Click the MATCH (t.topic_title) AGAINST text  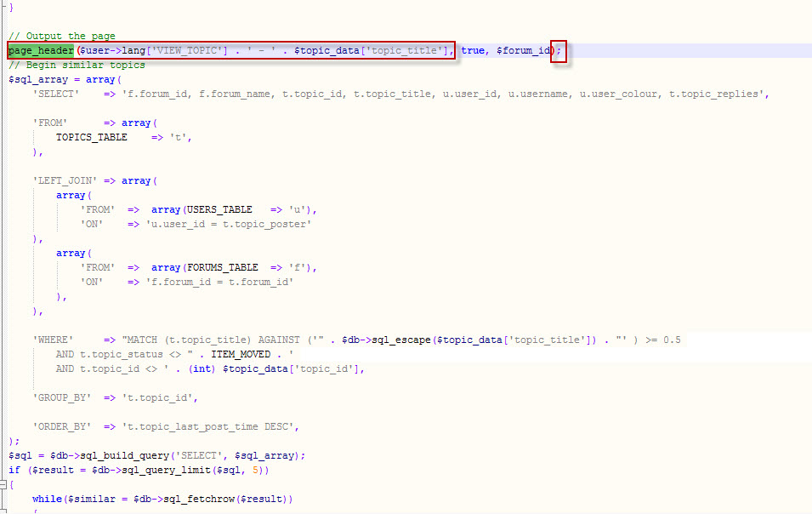pyautogui.click(x=213, y=340)
